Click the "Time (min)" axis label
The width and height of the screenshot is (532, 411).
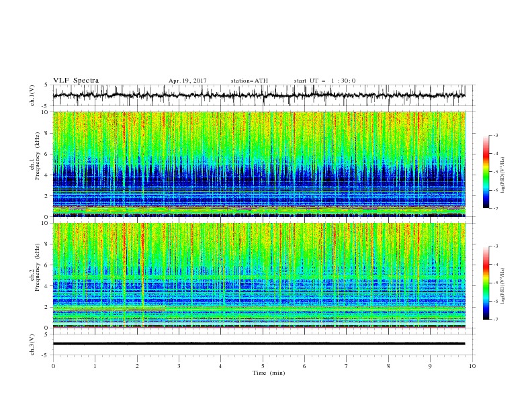tap(269, 373)
